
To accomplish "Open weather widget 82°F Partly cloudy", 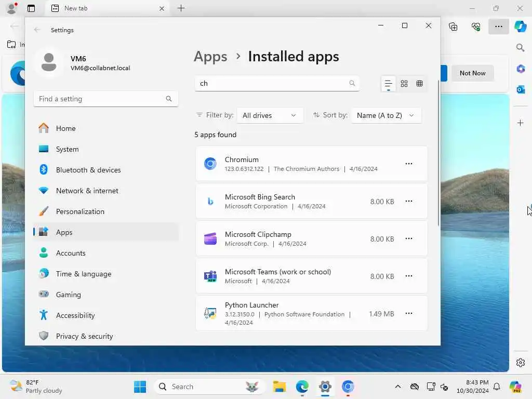I will [x=36, y=387].
